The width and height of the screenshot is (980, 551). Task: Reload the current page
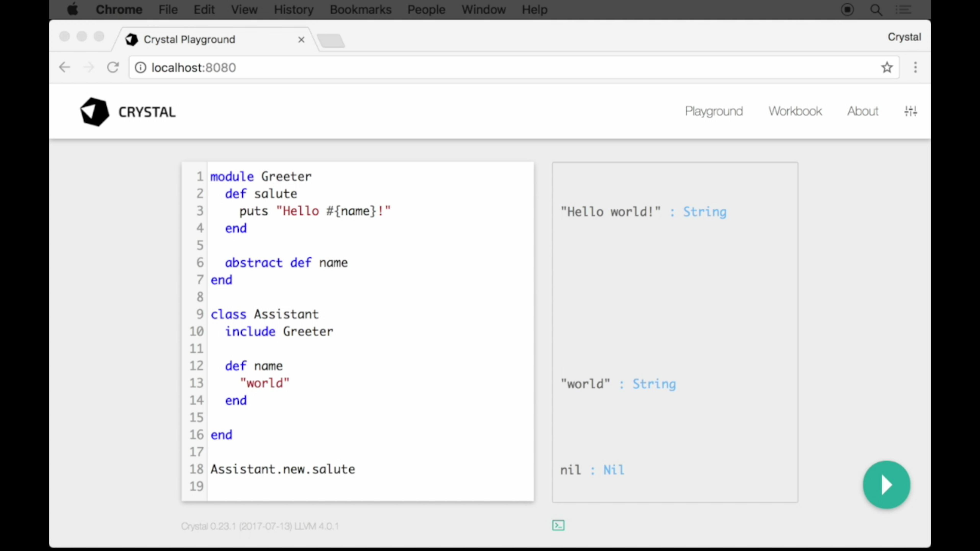tap(113, 67)
